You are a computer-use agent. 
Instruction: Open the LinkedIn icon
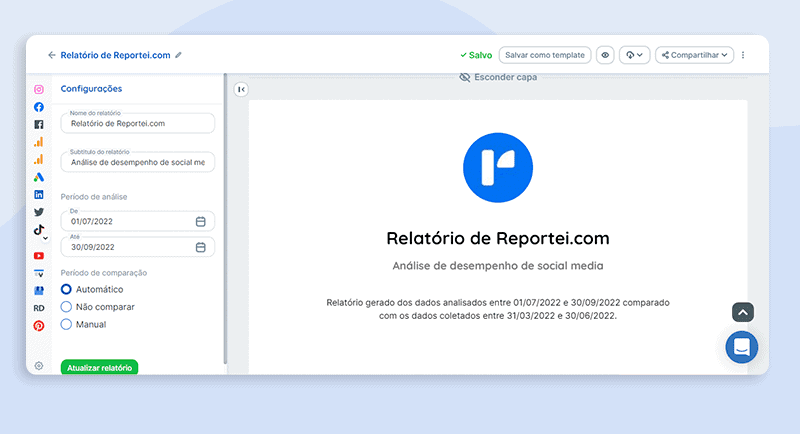tap(39, 194)
